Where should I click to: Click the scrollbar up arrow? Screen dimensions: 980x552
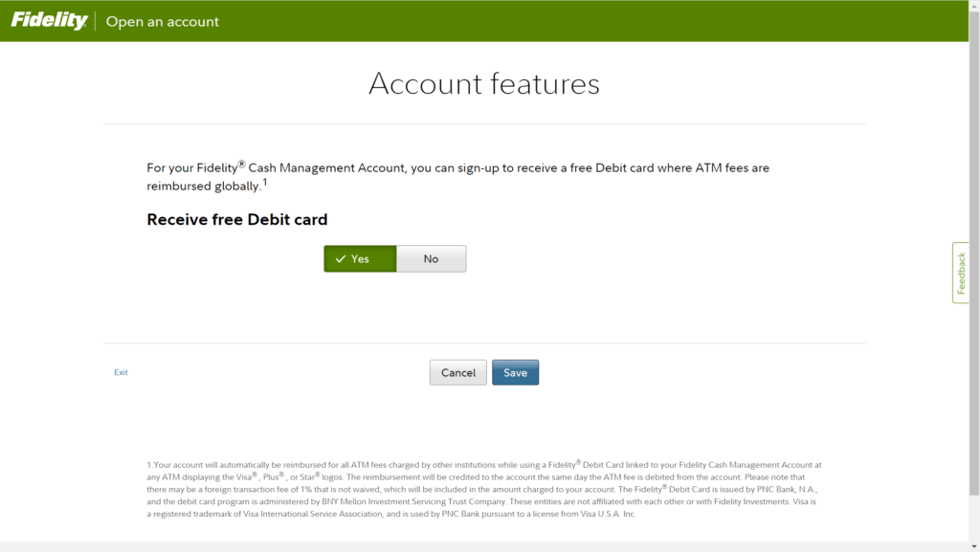pyautogui.click(x=974, y=5)
